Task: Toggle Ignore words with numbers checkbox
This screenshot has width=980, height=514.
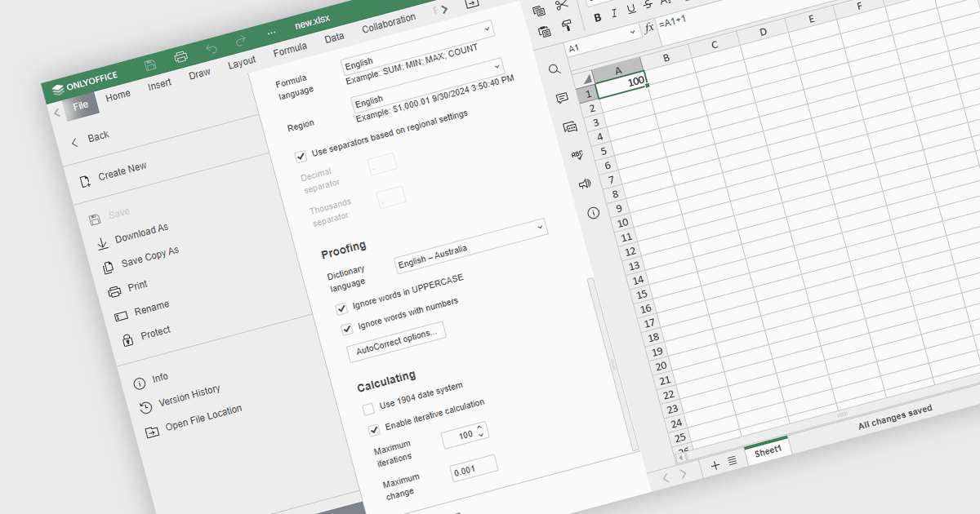Action: (347, 329)
